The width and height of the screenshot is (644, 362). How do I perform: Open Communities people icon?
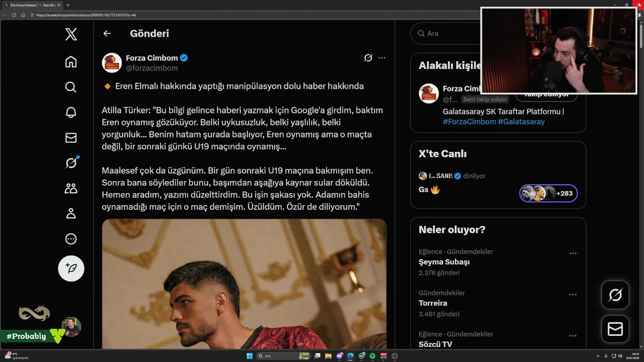tap(71, 189)
